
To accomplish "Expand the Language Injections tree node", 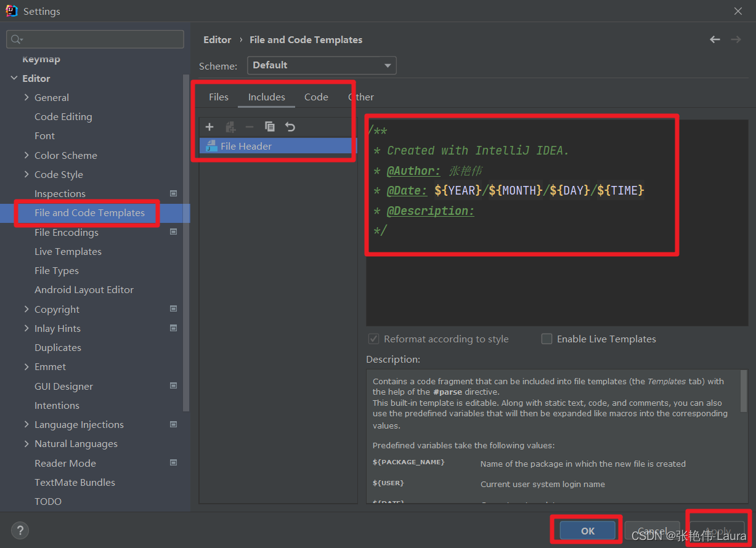I will tap(26, 424).
